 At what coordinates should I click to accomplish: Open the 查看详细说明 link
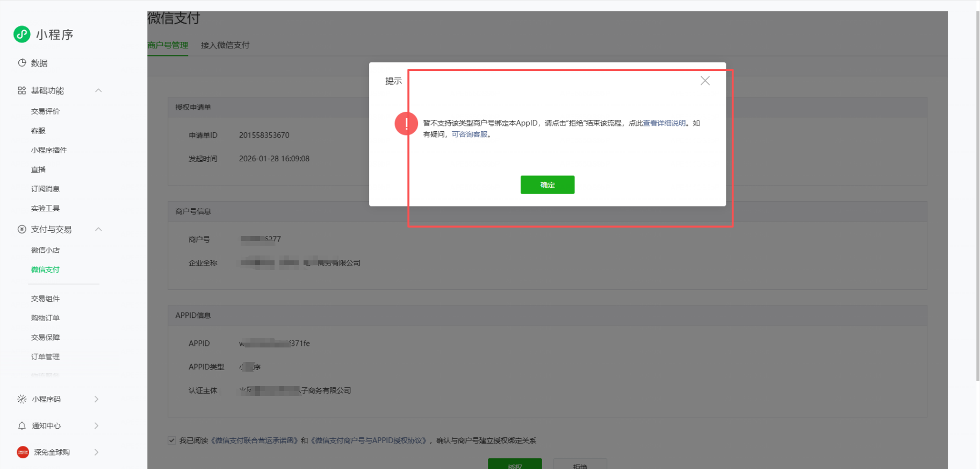click(x=664, y=123)
